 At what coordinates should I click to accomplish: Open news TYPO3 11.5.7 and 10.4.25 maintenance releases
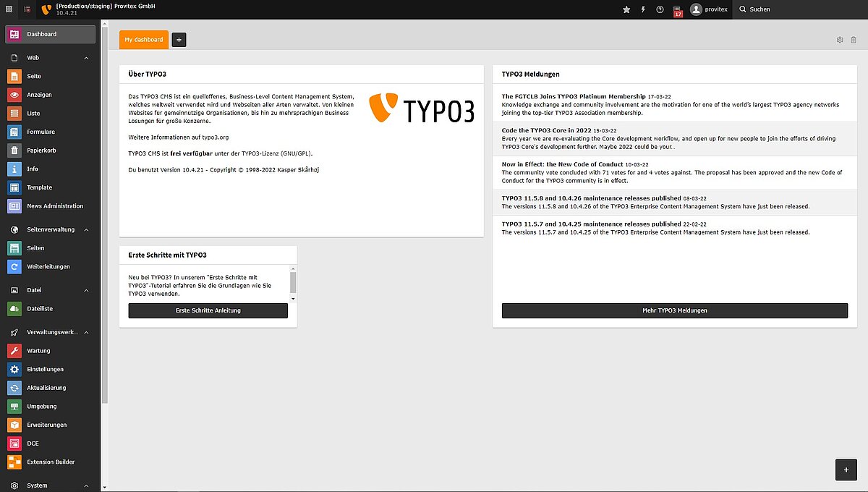[x=592, y=224]
